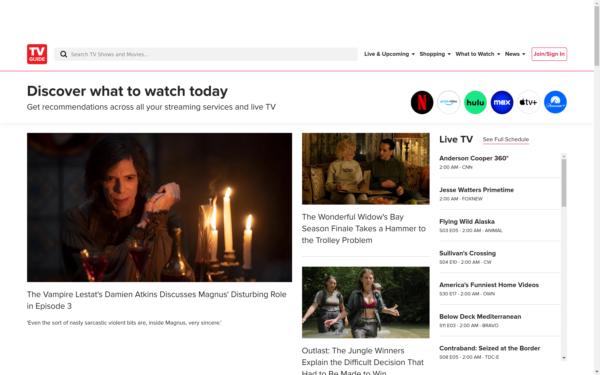
Task: Open the Netflix streaming service icon
Action: click(422, 102)
